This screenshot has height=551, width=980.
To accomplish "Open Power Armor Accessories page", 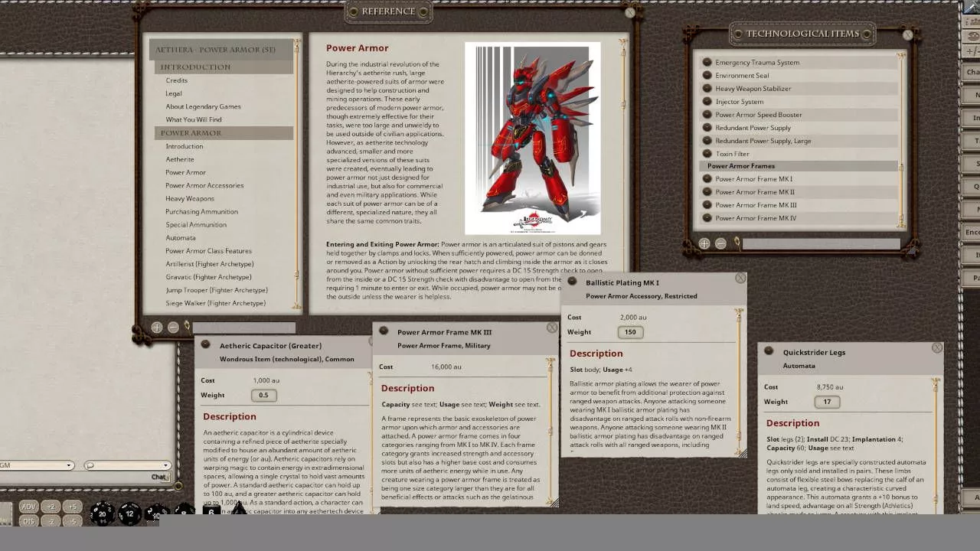I will (204, 185).
